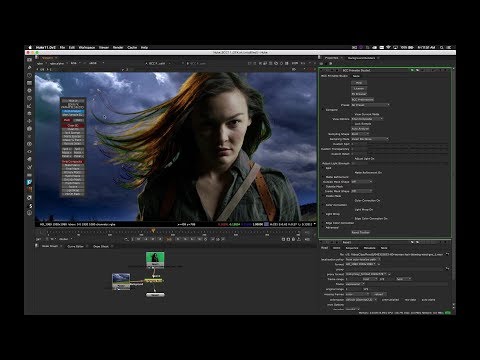Open the Views (eye) nodes toolbar menu
The width and height of the screenshot is (480, 360).
(29, 152)
